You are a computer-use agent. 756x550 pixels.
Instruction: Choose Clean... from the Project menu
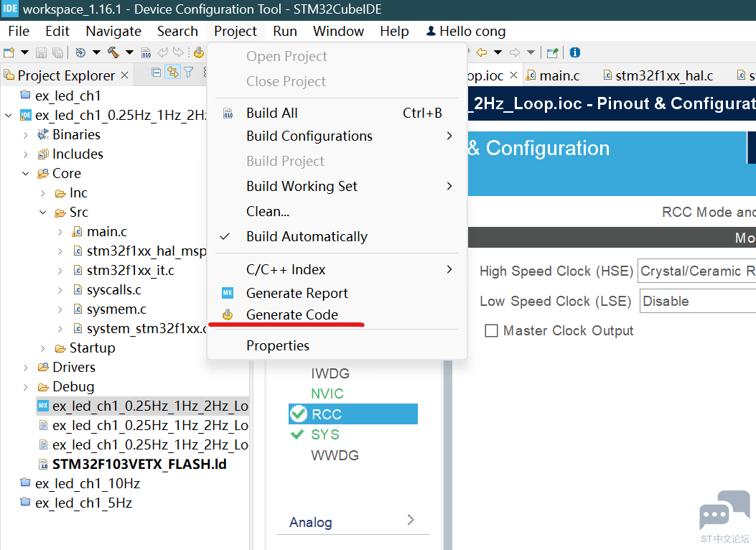pyautogui.click(x=337, y=211)
